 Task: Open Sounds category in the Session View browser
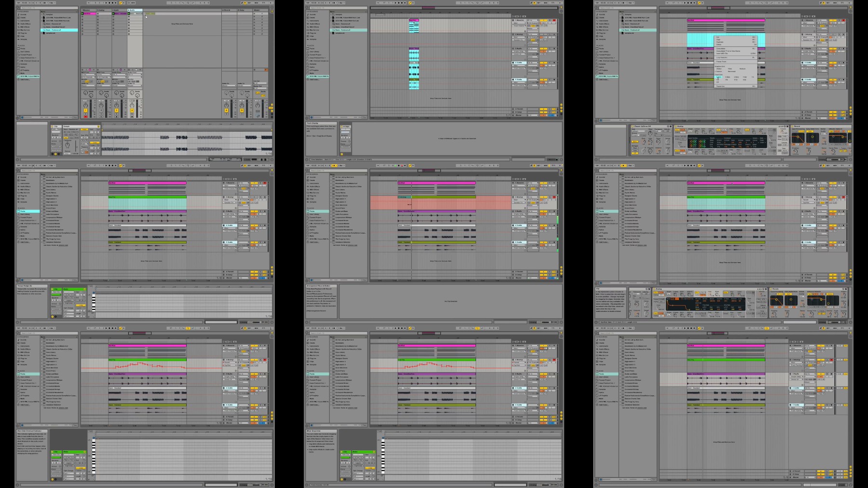coord(23,14)
